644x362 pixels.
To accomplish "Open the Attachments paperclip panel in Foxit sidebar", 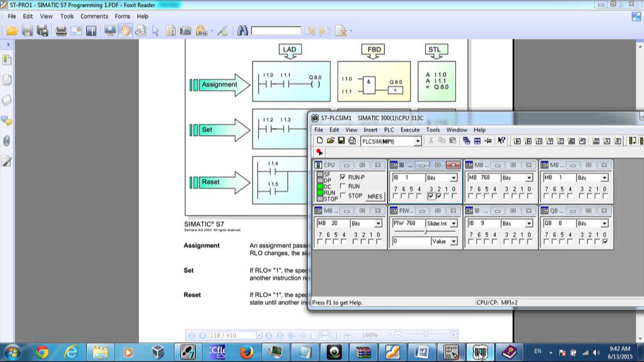I will pyautogui.click(x=7, y=140).
